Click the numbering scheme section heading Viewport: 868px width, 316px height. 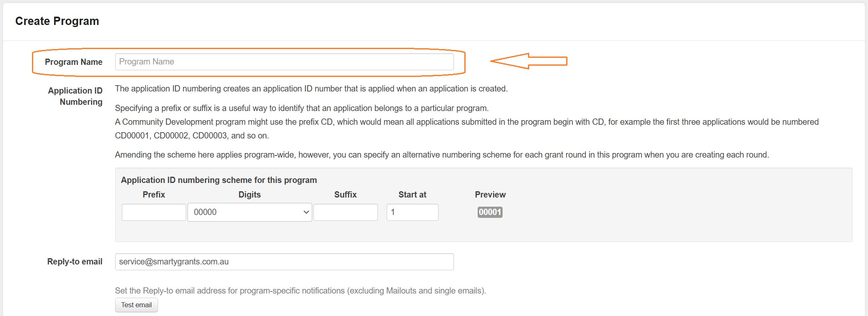point(219,180)
